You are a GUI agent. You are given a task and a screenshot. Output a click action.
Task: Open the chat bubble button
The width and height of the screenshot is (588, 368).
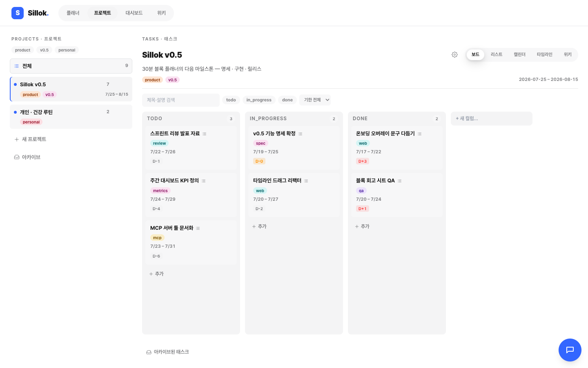pos(570,350)
